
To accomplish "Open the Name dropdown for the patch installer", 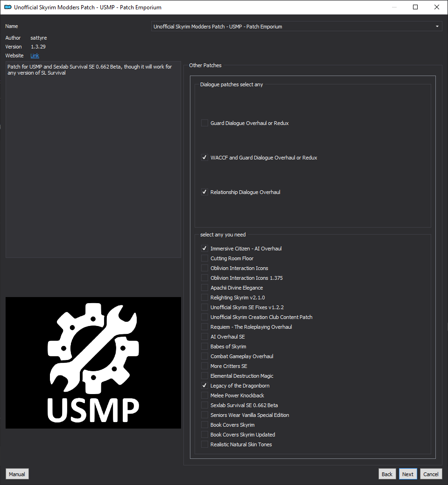I will click(x=297, y=26).
